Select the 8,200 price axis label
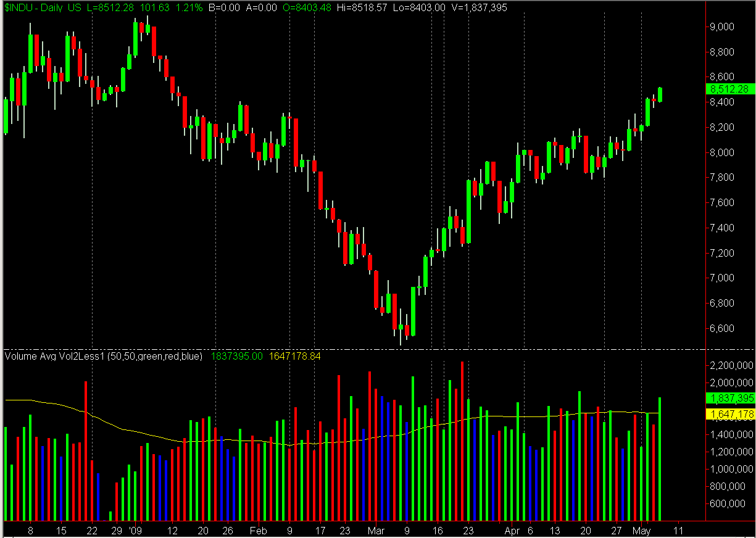 [x=721, y=127]
